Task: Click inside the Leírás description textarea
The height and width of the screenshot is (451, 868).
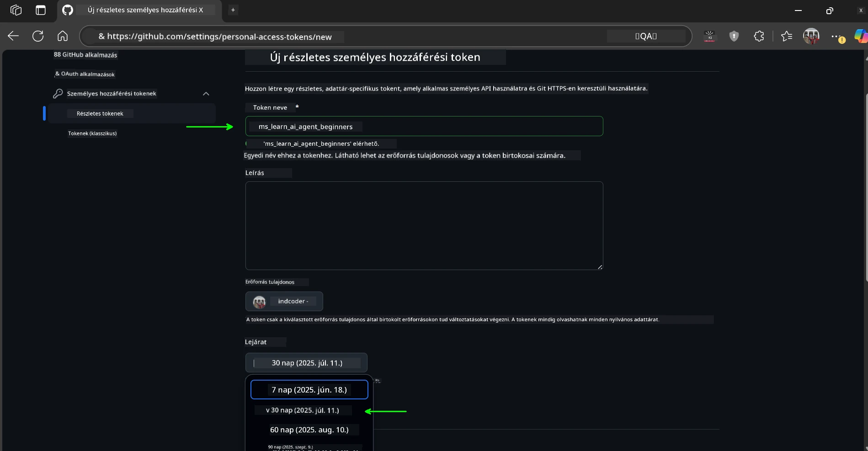Action: pos(424,226)
